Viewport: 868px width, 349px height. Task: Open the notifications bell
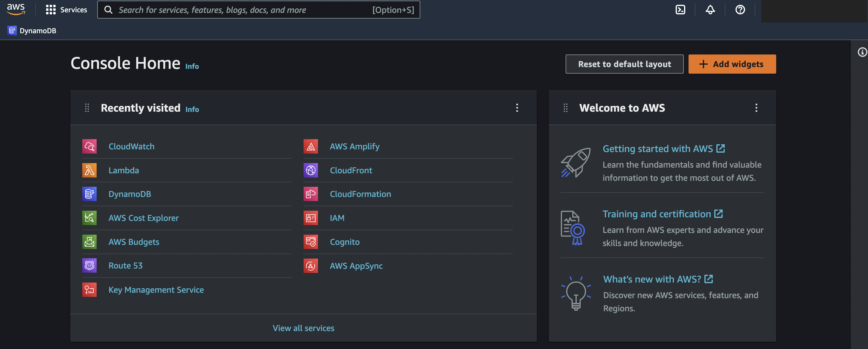point(710,10)
